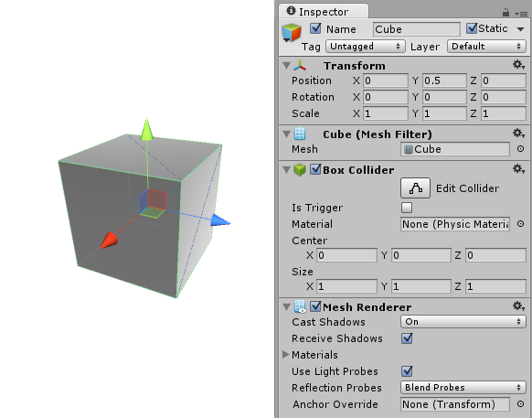Open Mesh Renderer gear settings

[x=519, y=305]
